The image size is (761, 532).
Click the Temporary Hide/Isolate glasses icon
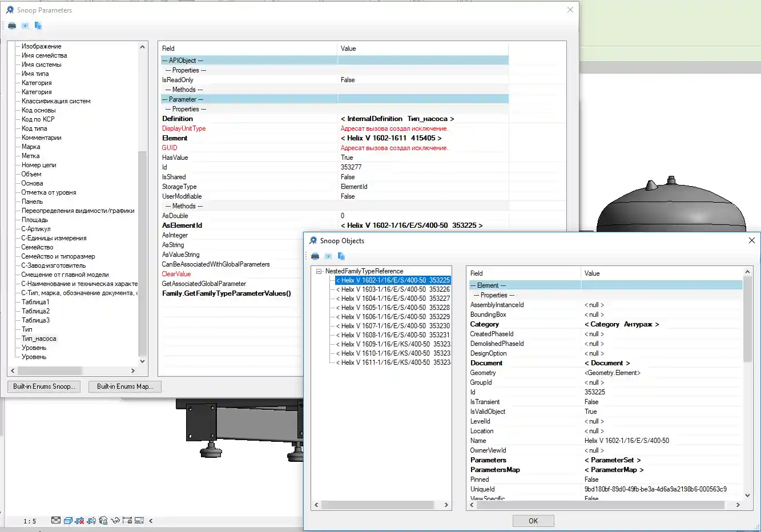(x=115, y=520)
